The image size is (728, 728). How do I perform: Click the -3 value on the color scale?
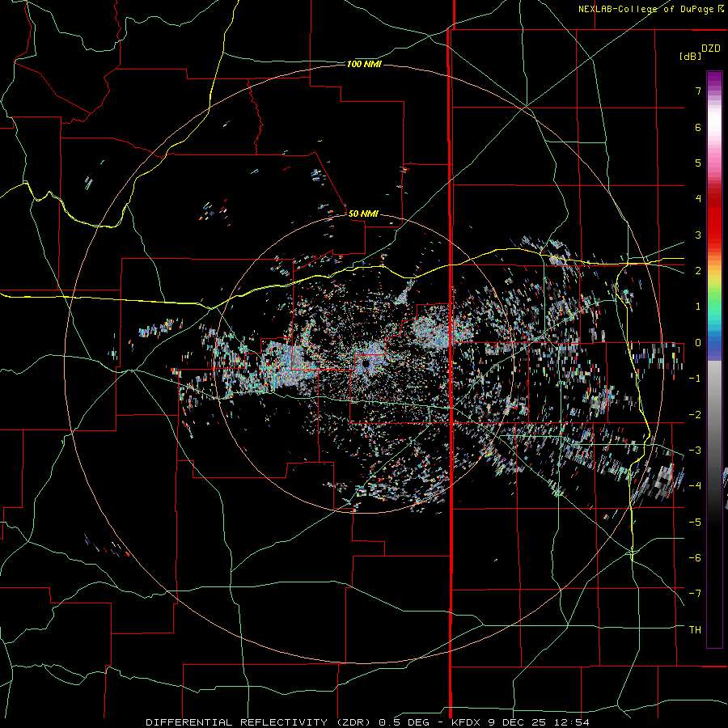(x=695, y=451)
